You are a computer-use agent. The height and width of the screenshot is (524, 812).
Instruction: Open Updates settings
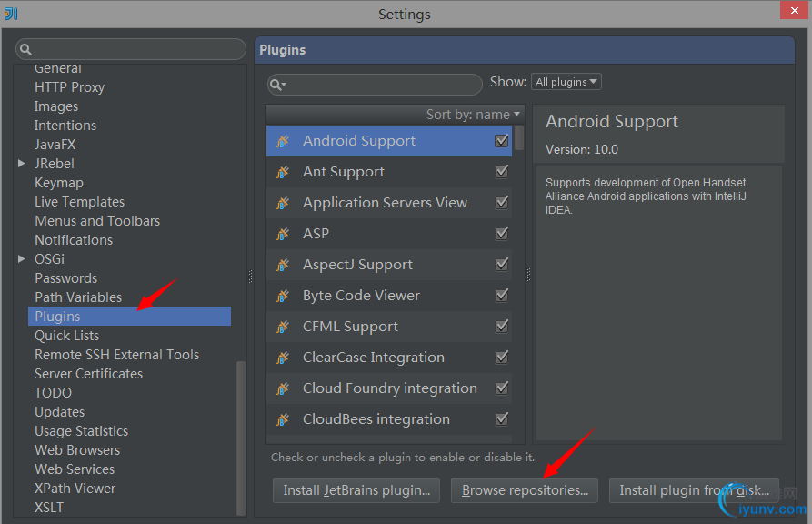(59, 412)
